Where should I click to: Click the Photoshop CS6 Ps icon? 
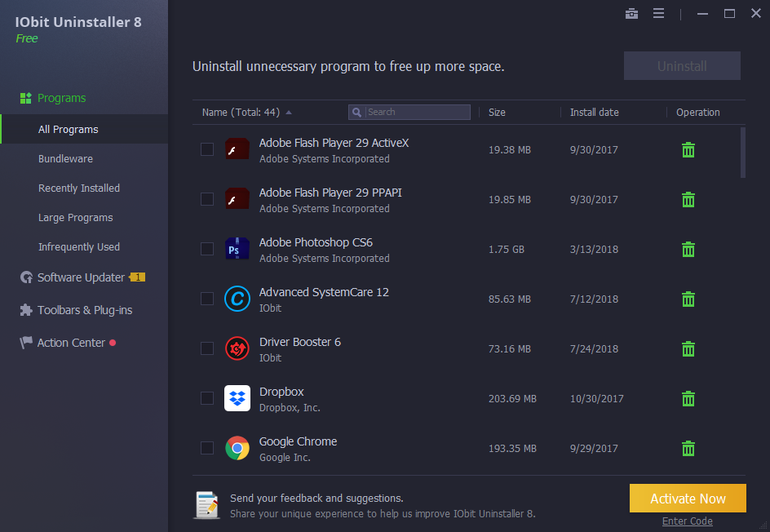point(237,249)
